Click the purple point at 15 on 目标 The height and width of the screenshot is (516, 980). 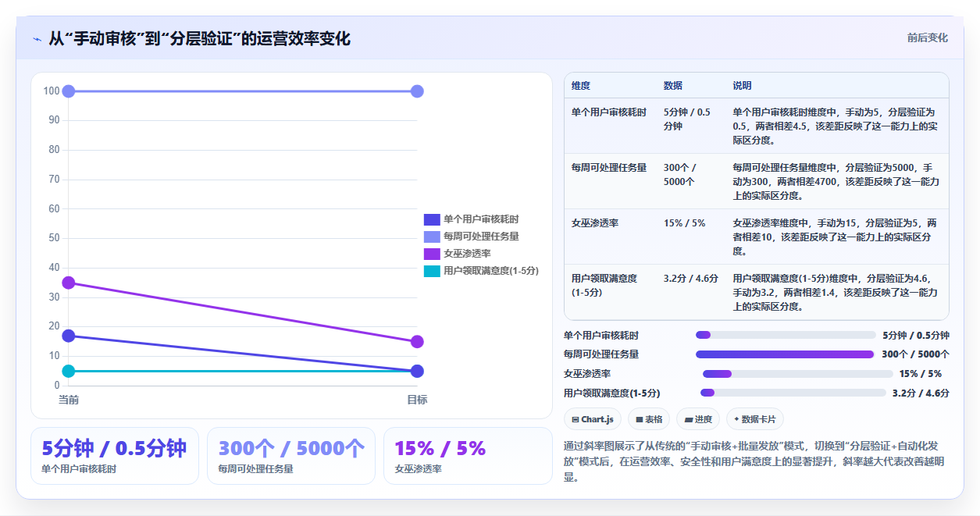[417, 341]
